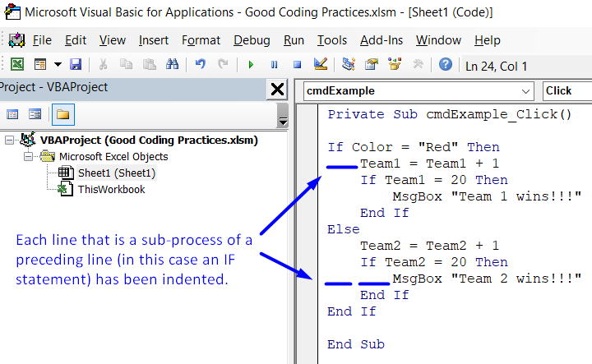Click the Cut scissors icon
Image resolution: width=592 pixels, height=364 pixels.
pyautogui.click(x=102, y=65)
